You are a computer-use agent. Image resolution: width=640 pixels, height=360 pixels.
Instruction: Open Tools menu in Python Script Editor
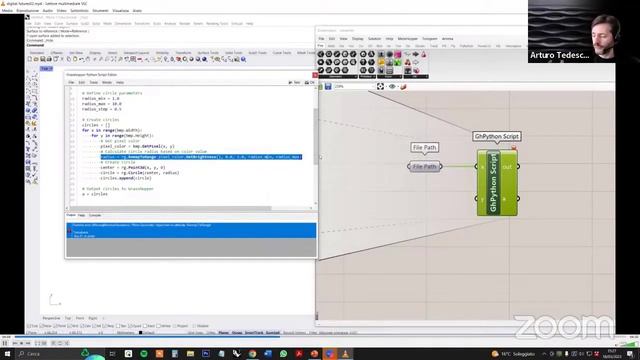point(94,82)
